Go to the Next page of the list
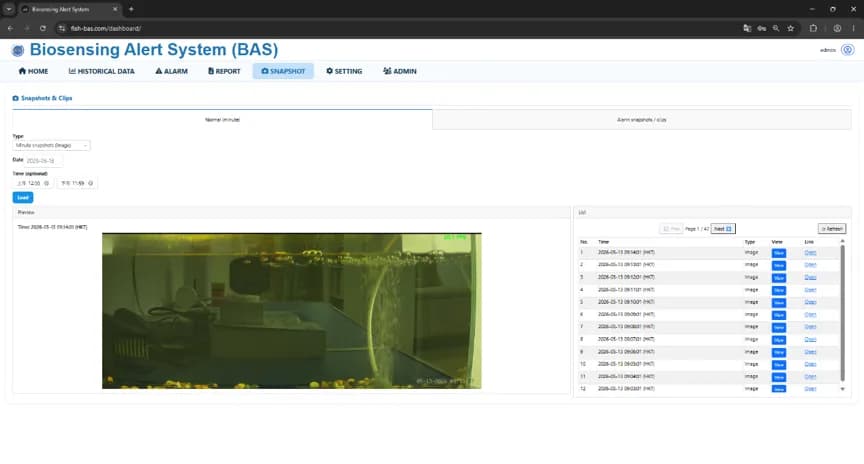 723,229
